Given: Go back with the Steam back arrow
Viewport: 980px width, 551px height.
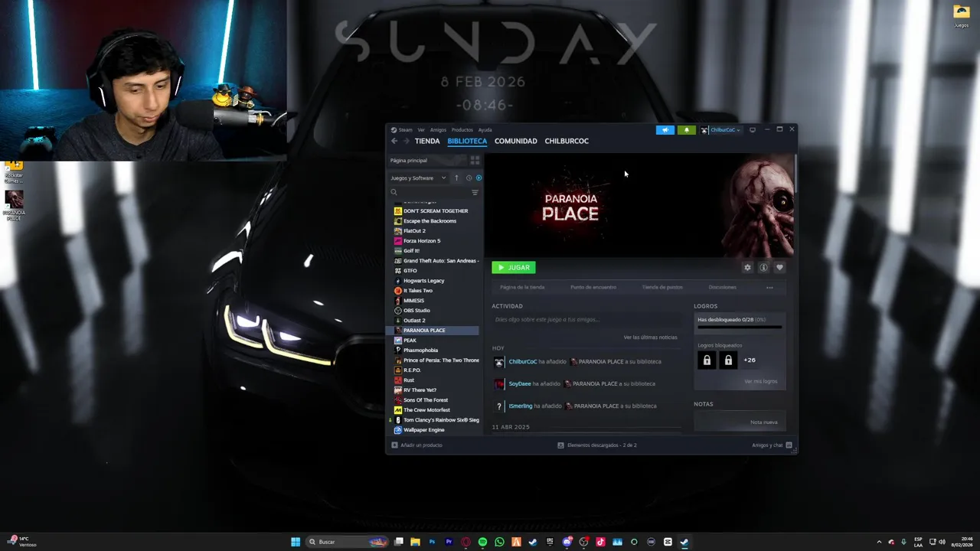Looking at the screenshot, I should point(394,141).
